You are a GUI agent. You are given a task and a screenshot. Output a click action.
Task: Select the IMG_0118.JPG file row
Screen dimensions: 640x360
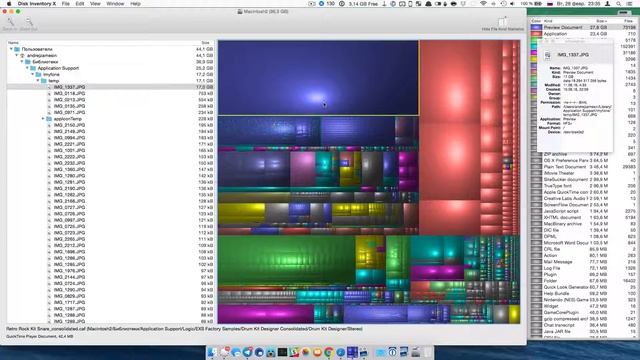[x=110, y=93]
